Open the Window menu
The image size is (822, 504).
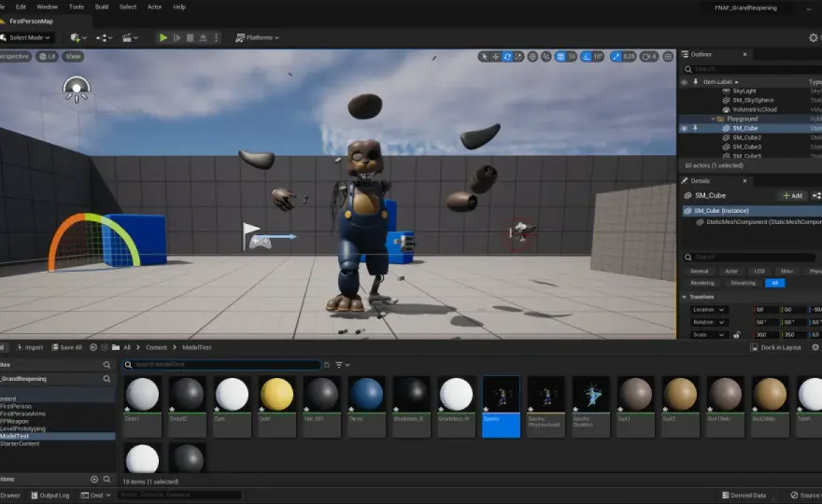pos(48,7)
